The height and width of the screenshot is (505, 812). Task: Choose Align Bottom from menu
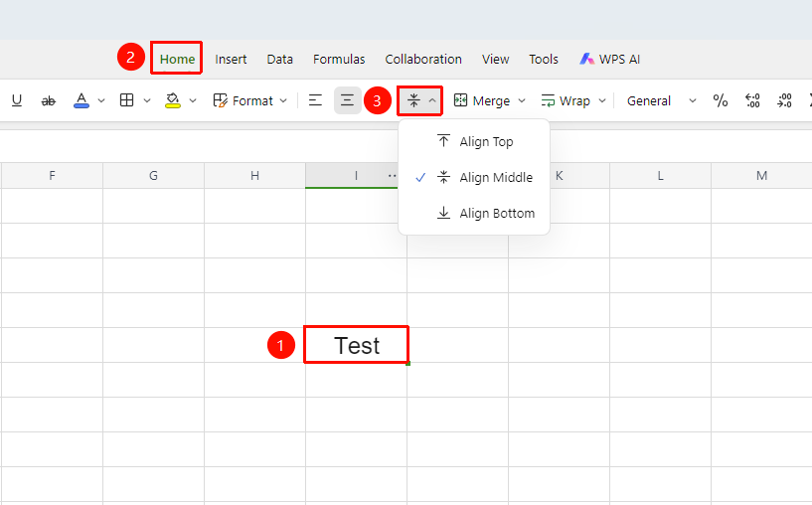point(474,213)
